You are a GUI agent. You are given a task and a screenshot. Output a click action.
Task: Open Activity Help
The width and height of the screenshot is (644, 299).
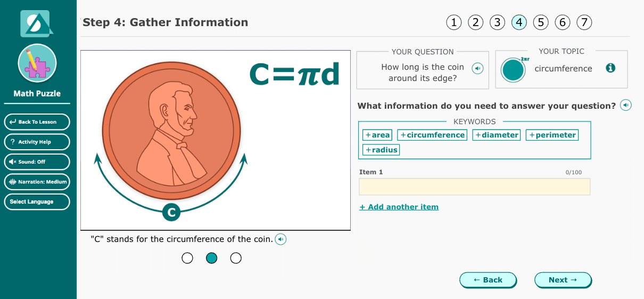coord(37,142)
